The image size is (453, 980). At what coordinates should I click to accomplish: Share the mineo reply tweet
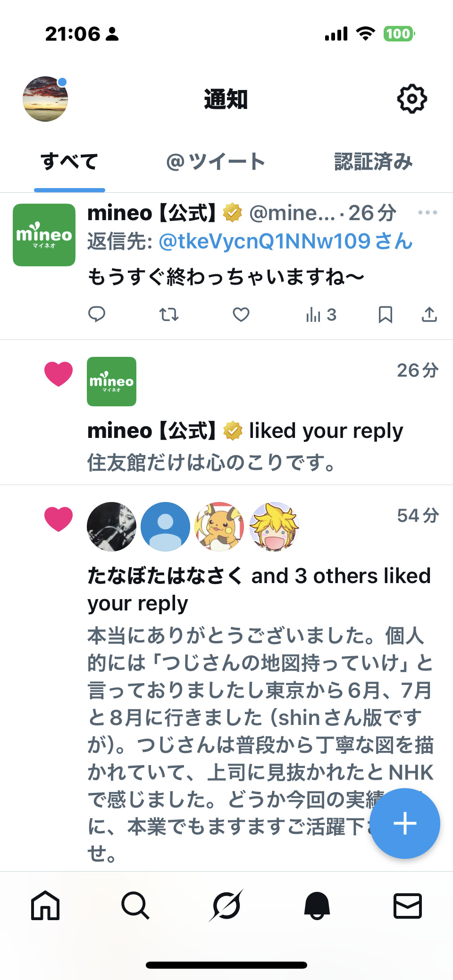point(429,314)
